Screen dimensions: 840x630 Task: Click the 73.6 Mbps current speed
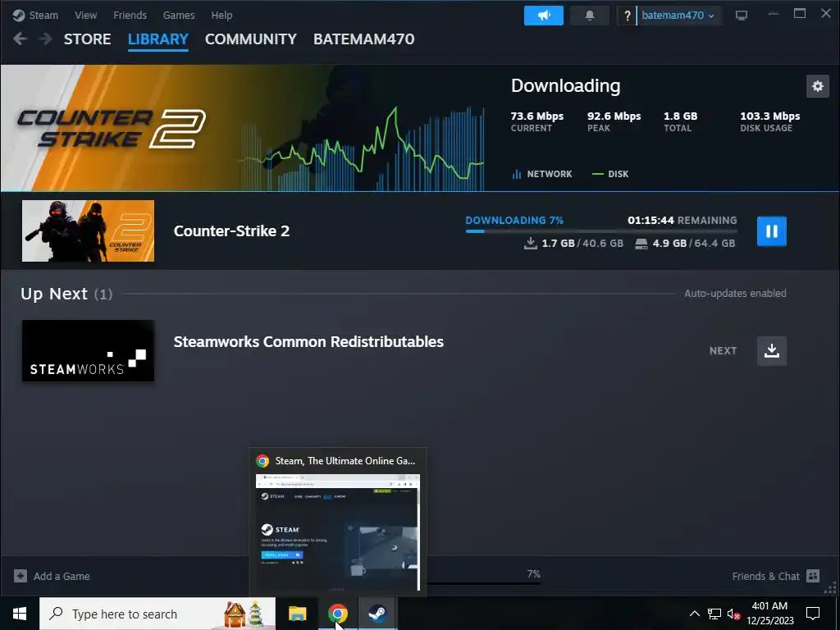coord(536,116)
